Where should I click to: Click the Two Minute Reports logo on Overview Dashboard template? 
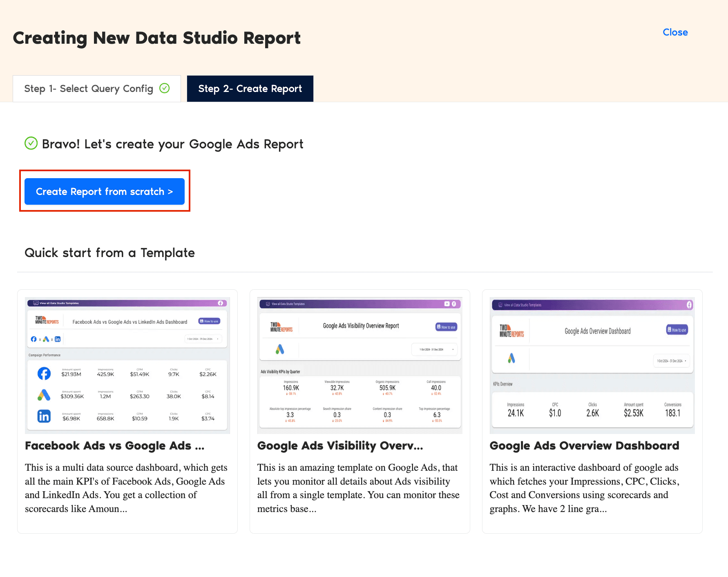pyautogui.click(x=512, y=330)
